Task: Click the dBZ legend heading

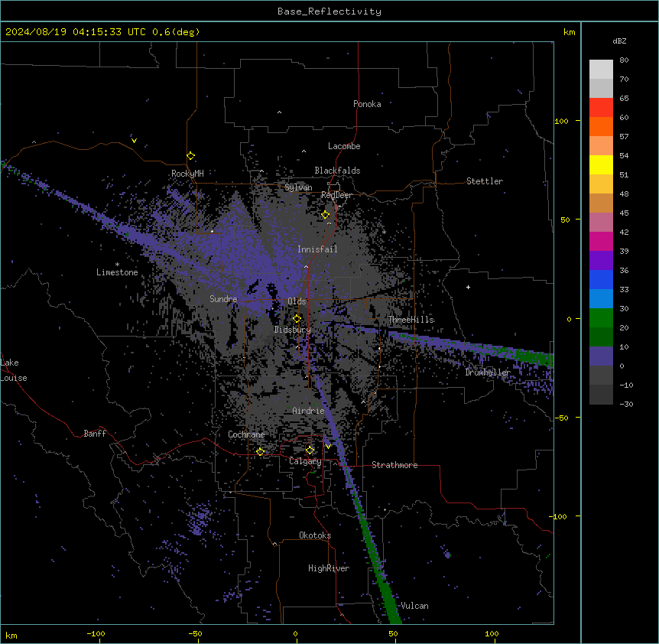Action: (x=619, y=41)
